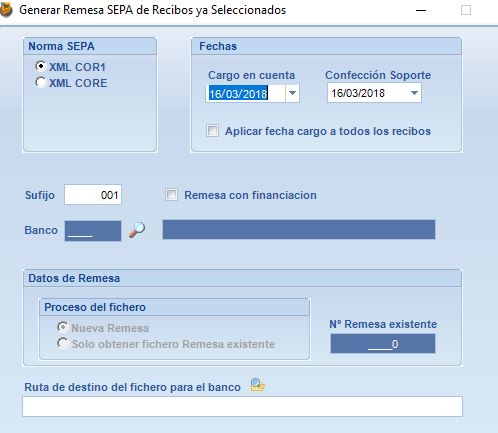Select XML COR1 radio option

click(x=41, y=66)
